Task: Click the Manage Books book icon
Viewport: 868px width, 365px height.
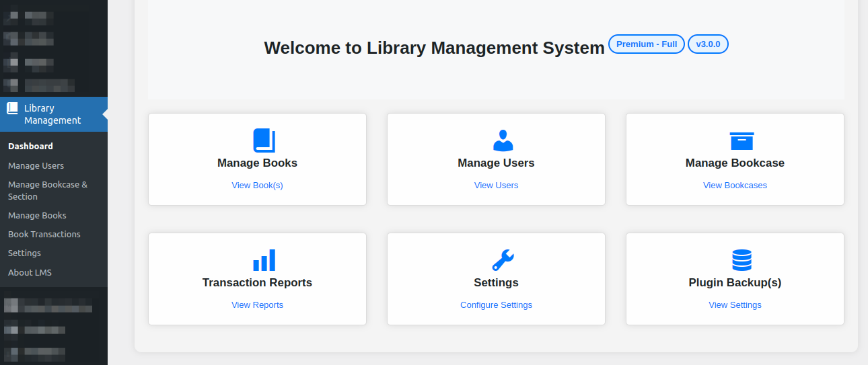Action: [264, 140]
